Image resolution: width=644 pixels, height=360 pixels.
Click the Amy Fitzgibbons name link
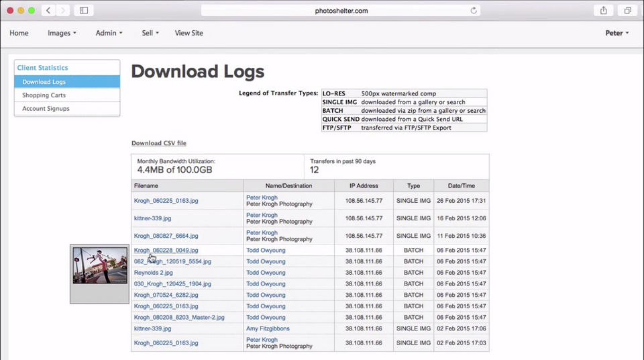point(268,328)
